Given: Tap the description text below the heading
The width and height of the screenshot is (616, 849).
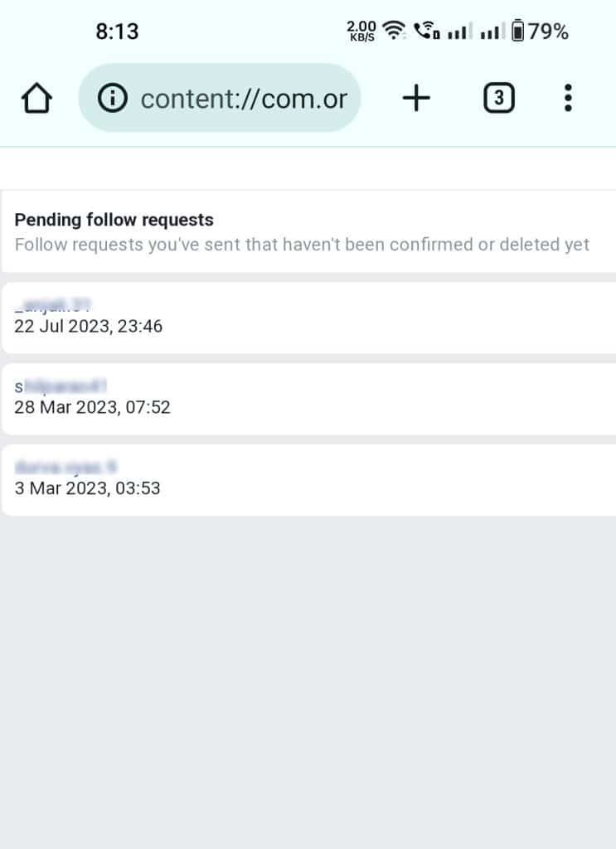Looking at the screenshot, I should tap(301, 244).
